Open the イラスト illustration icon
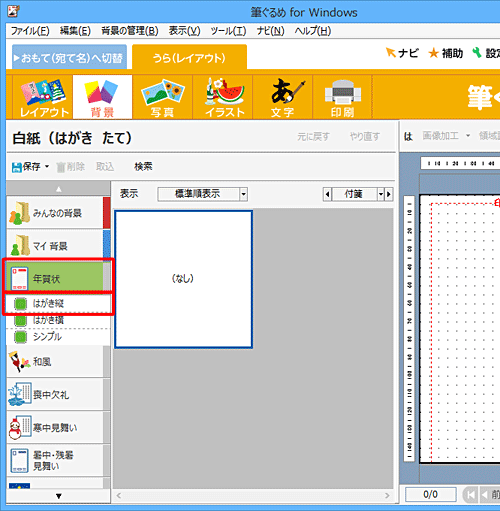500x511 pixels. [x=222, y=97]
